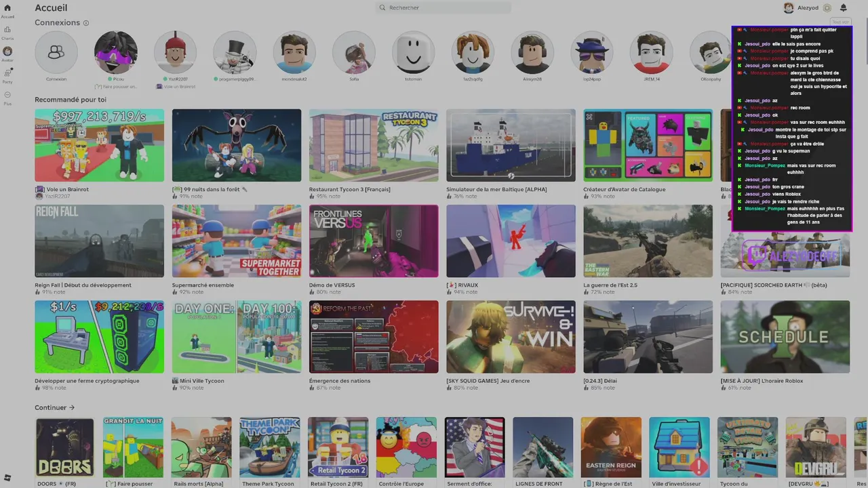Open Restaurant Tycoon 3 game thumbnail
Screen dimensions: 868x488
click(x=374, y=145)
